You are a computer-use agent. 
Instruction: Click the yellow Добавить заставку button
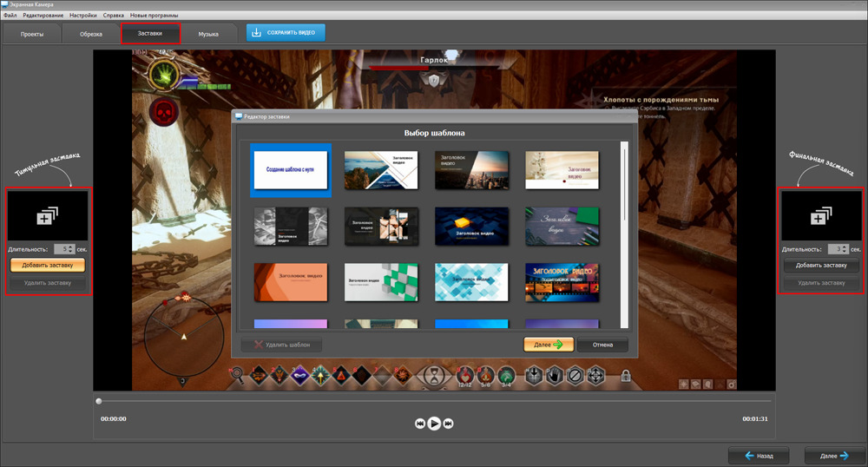tap(48, 265)
